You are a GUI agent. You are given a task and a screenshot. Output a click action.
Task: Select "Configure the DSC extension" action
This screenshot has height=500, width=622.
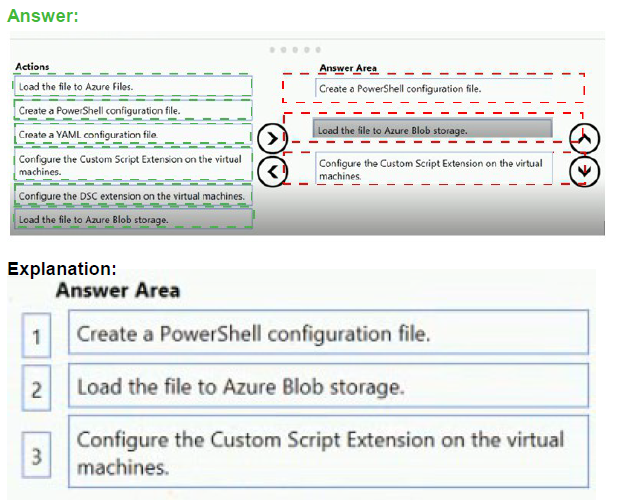click(133, 196)
